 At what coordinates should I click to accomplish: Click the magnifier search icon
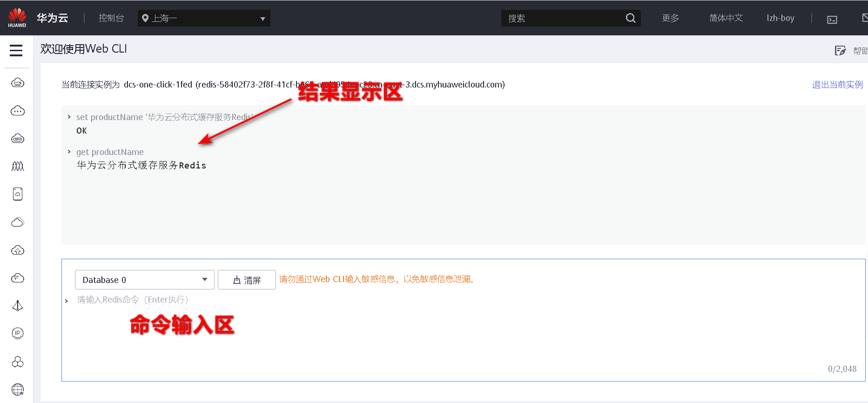coord(631,18)
